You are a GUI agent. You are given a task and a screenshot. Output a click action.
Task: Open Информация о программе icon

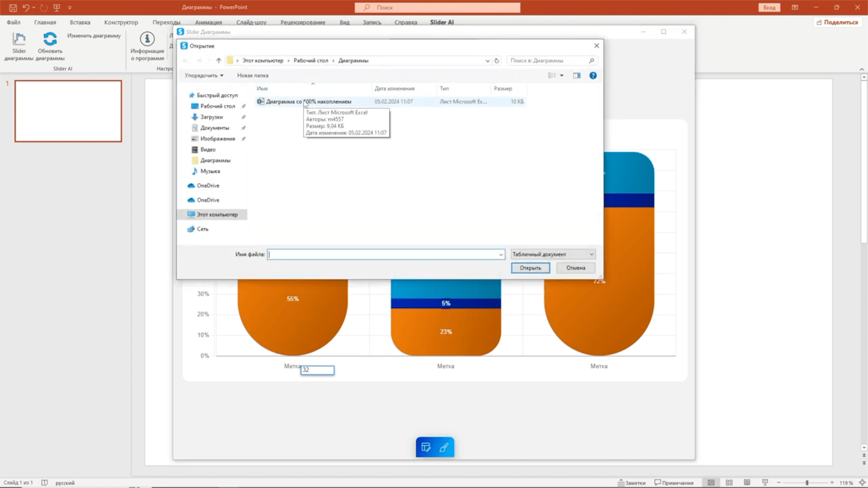pos(147,39)
